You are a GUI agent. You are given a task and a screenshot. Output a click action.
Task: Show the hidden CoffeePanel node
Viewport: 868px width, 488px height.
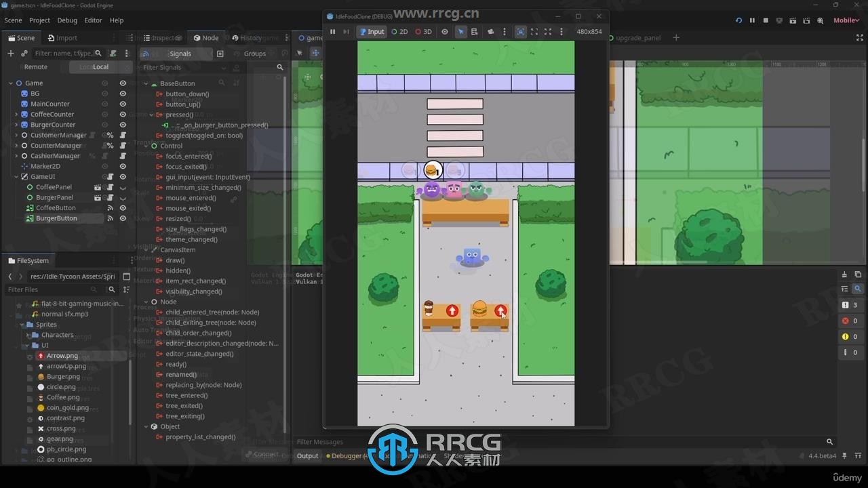coord(123,187)
